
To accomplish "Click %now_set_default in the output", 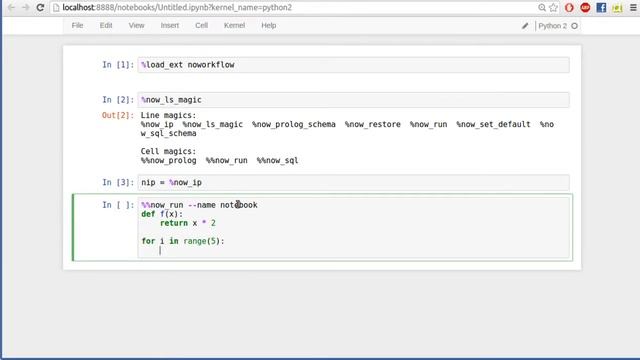I will click(x=493, y=124).
